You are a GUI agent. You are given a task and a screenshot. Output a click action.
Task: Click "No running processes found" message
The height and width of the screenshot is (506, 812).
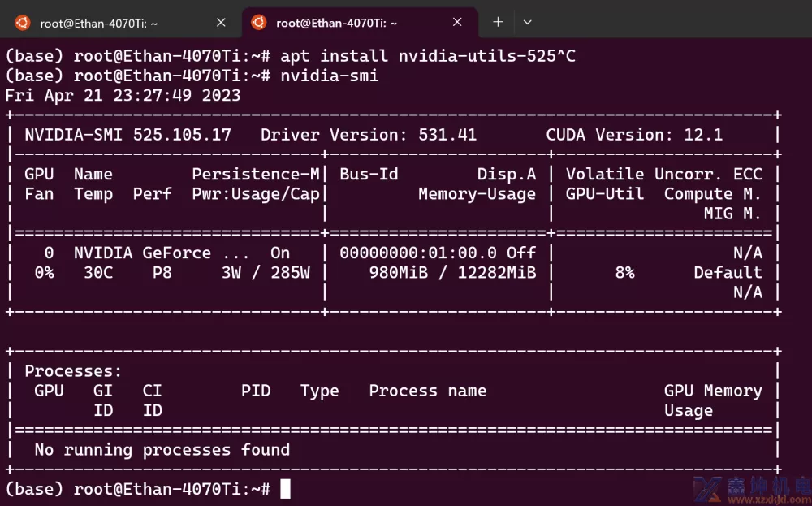[162, 449]
